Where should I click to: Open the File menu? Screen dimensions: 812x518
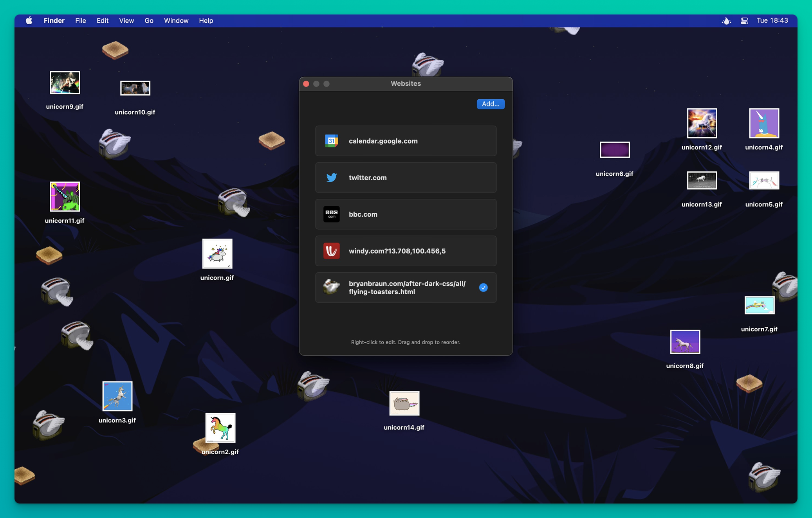[80, 21]
